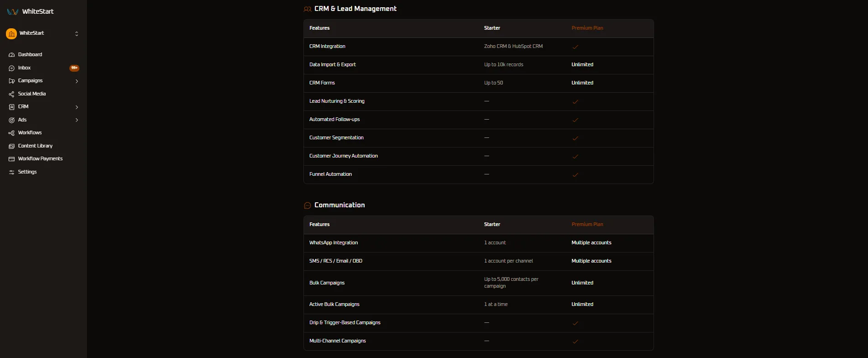This screenshot has width=868, height=358.
Task: Click the Lead Nurturing & Scoring row label
Action: pyautogui.click(x=337, y=101)
